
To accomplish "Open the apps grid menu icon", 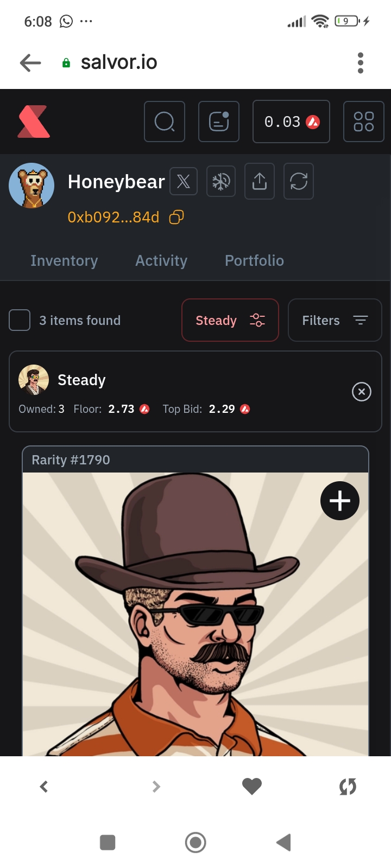I will click(x=364, y=122).
